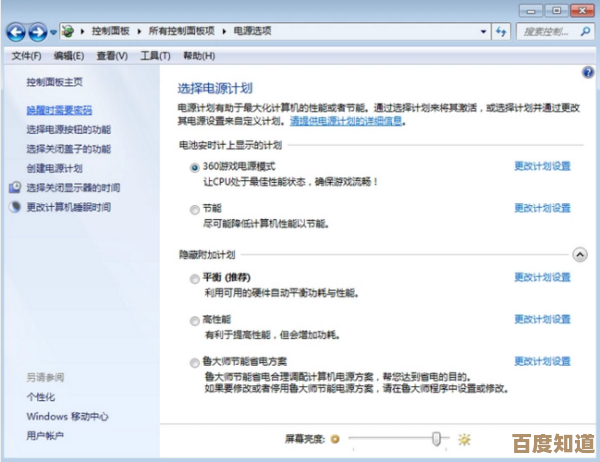The image size is (600, 462).
Task: Expand arrow before 控制面板 in the address bar
Action: [x=82, y=31]
